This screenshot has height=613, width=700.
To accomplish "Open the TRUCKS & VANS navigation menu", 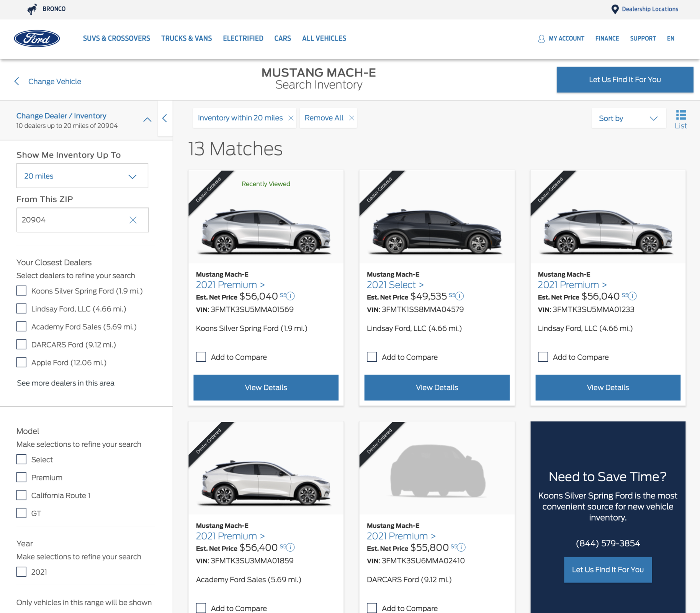I will click(186, 38).
